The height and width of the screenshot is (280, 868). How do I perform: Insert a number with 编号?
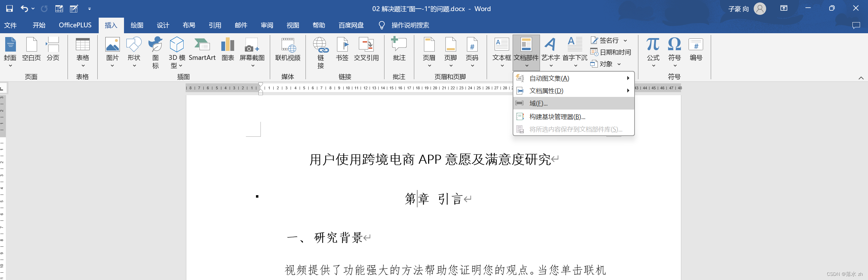(696, 49)
